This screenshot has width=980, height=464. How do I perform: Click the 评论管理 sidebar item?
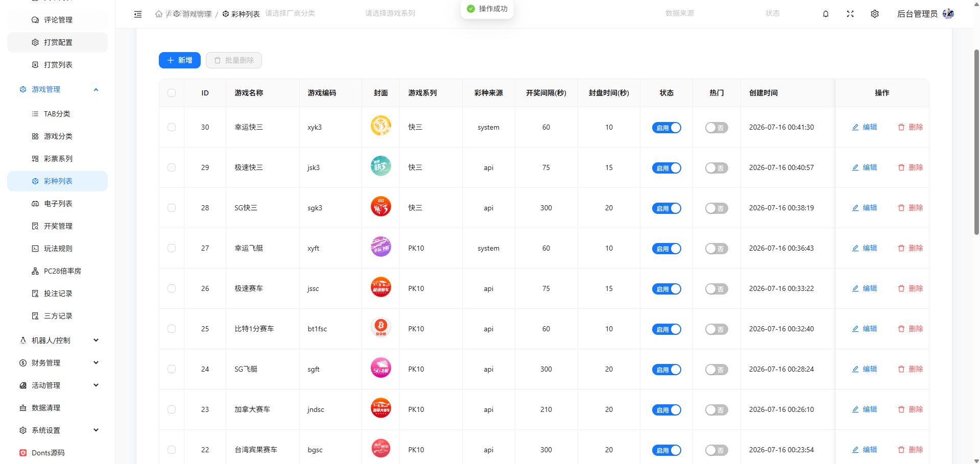(x=57, y=20)
